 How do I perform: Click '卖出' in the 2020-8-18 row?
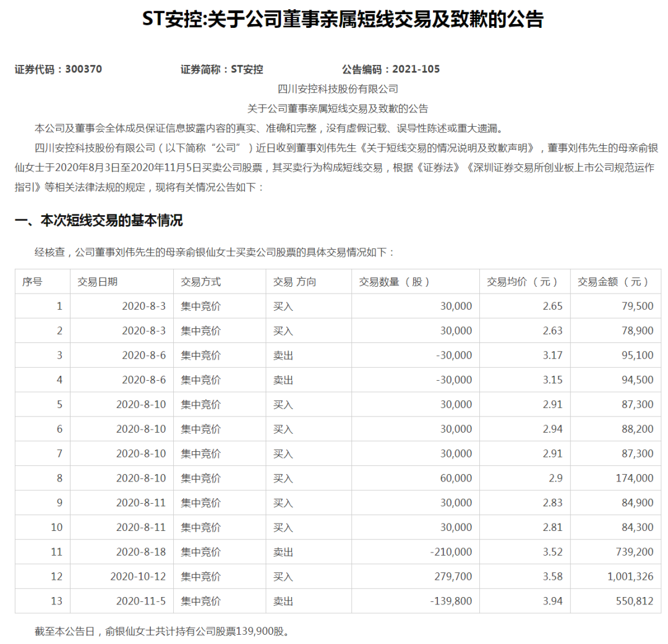point(283,552)
